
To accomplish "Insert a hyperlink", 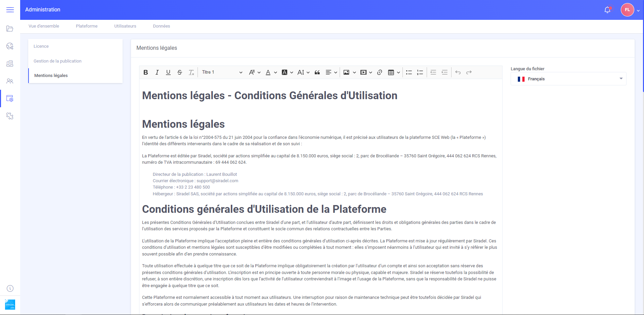I will [380, 72].
